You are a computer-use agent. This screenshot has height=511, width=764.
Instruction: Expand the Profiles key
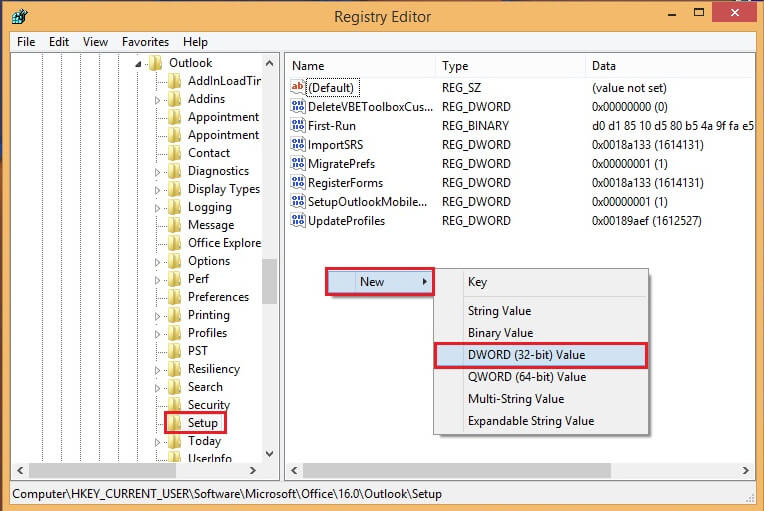[157, 334]
